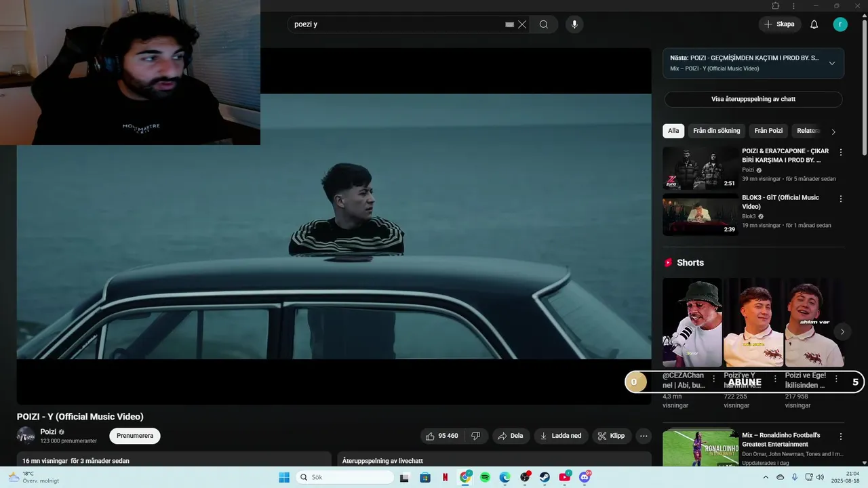Select the Alla filter chip
The width and height of the screenshot is (868, 488).
pos(673,131)
